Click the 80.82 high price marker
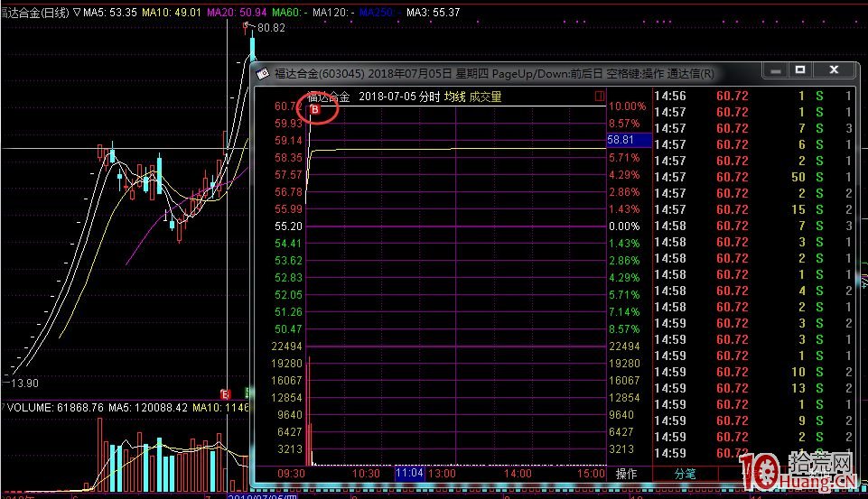 [271, 28]
